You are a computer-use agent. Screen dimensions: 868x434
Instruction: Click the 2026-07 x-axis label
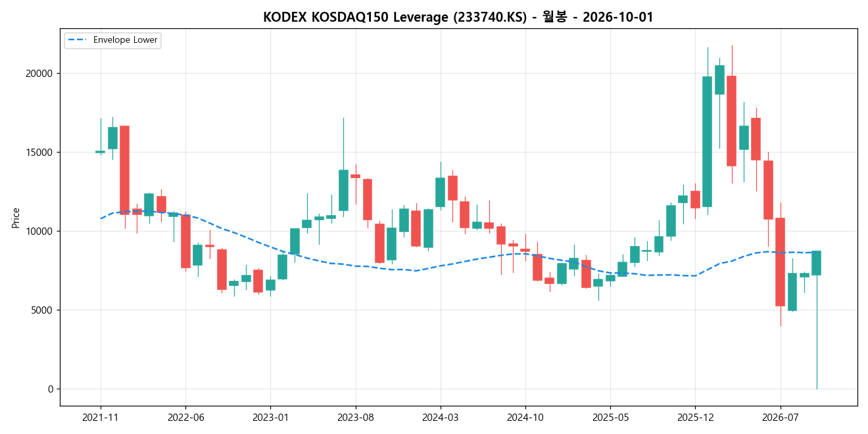(x=781, y=417)
